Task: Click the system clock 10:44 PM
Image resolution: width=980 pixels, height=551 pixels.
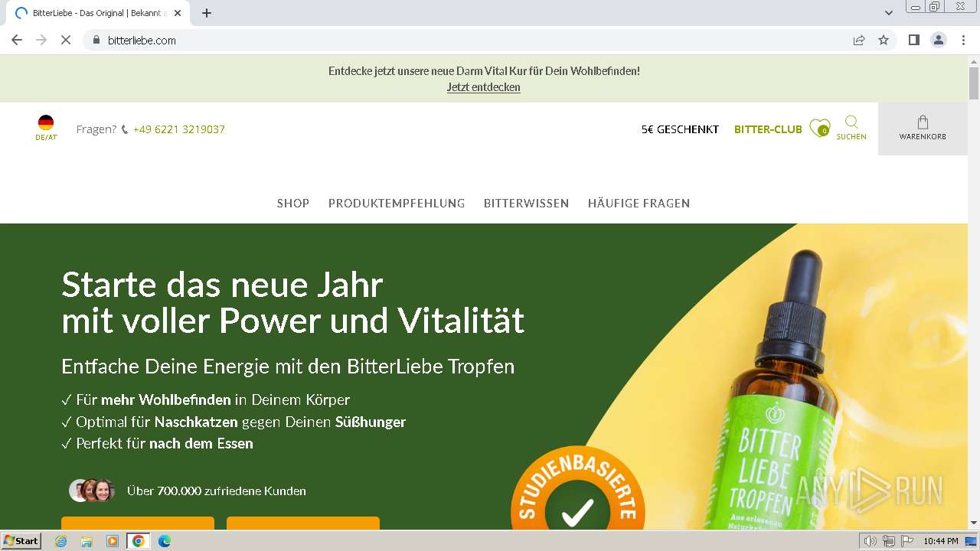Action: pyautogui.click(x=940, y=541)
